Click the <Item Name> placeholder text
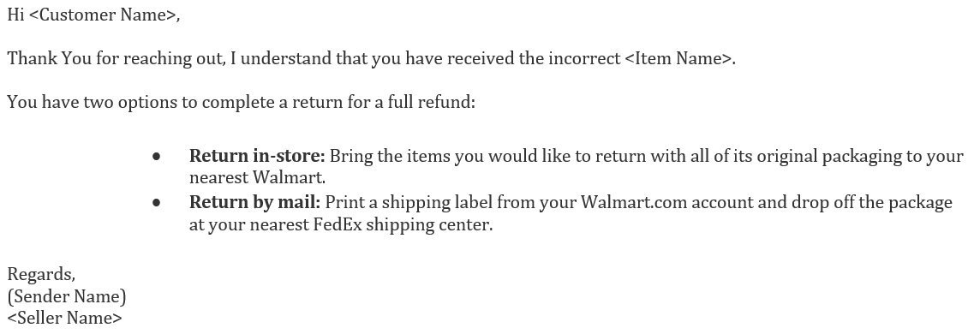This screenshot has height=334, width=980. [x=678, y=59]
